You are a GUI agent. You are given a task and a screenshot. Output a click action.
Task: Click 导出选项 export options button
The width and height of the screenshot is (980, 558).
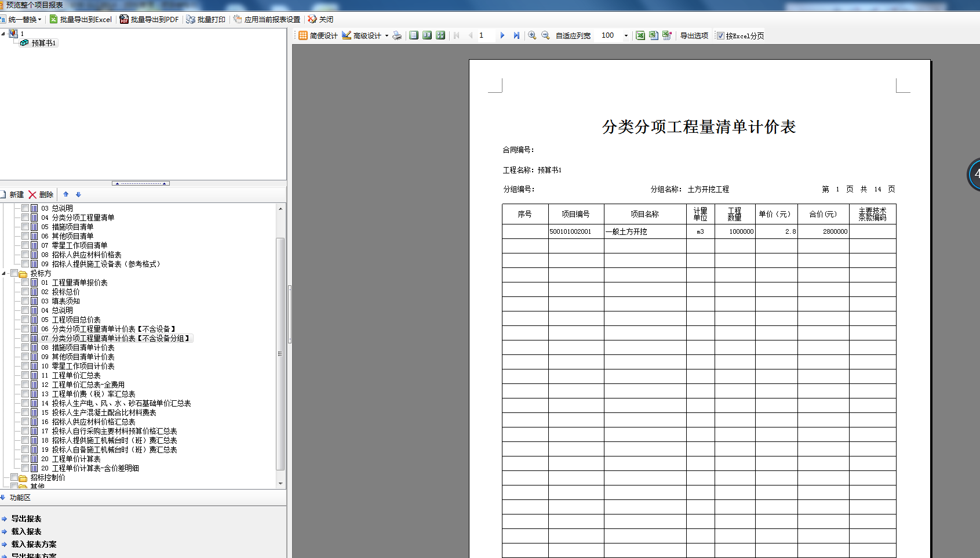click(x=694, y=35)
